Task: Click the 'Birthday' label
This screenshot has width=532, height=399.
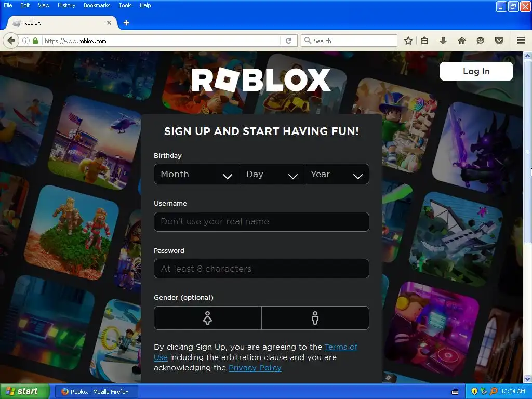Action: (168, 156)
